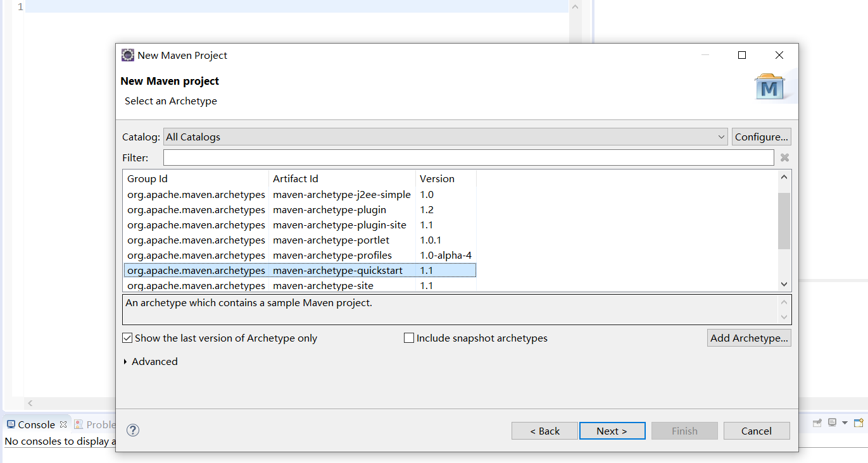Select maven-archetype-profiles row

click(300, 256)
